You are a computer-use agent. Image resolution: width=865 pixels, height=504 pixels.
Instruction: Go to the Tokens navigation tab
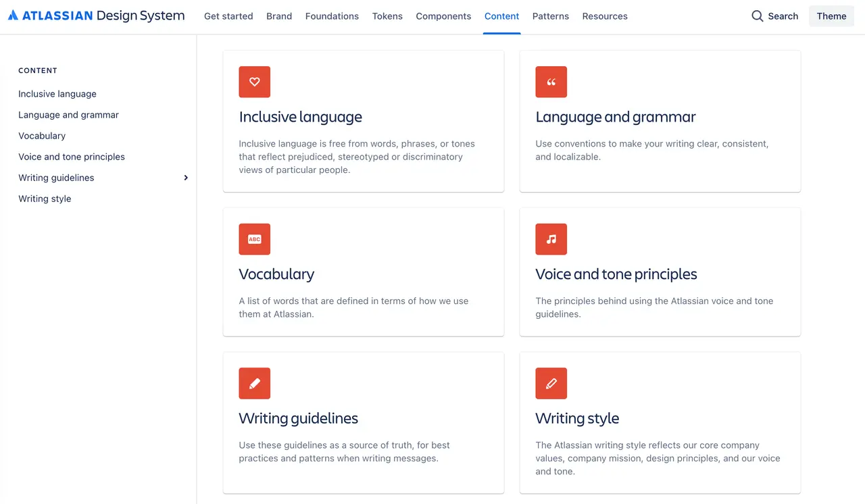(x=387, y=16)
